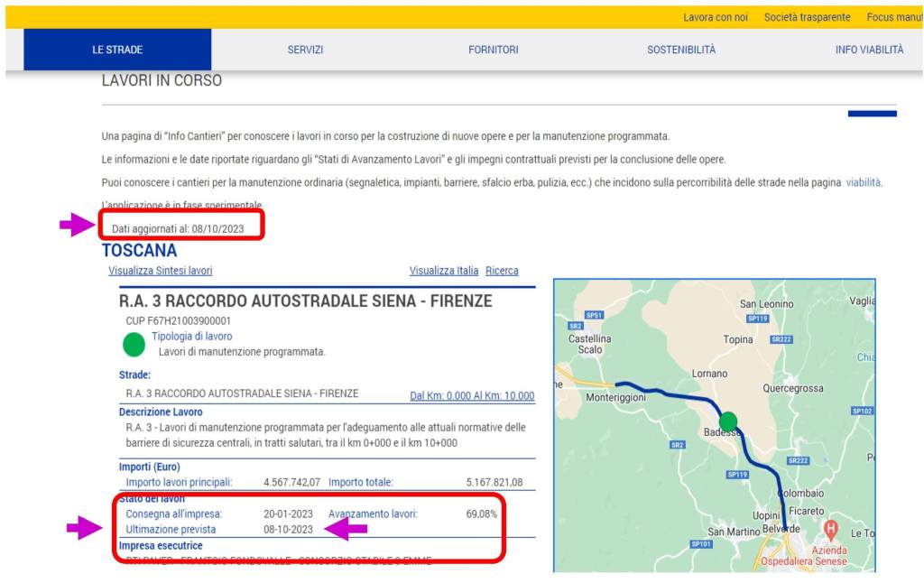924x583 pixels.
Task: Click Visualizza Sintesi lavori
Action: tap(161, 271)
